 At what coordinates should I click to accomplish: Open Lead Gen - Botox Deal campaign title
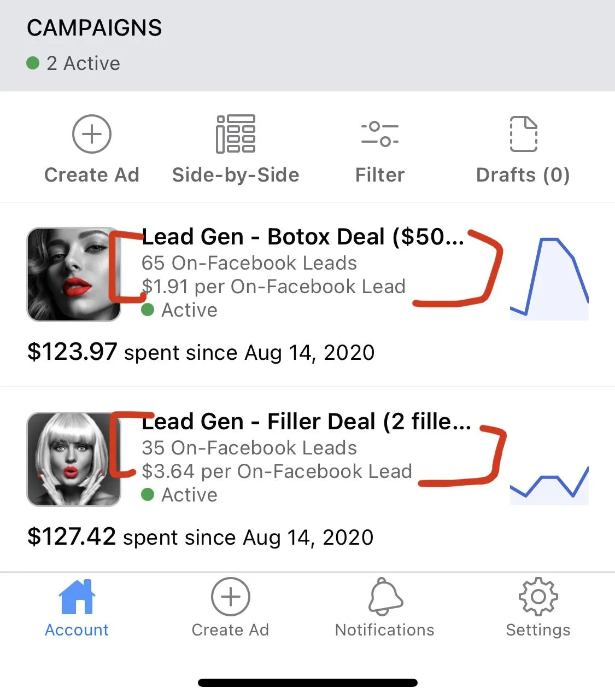[x=303, y=237]
